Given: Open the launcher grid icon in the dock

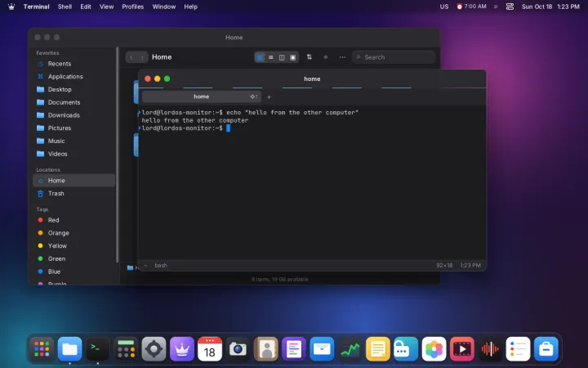Looking at the screenshot, I should click(x=42, y=349).
